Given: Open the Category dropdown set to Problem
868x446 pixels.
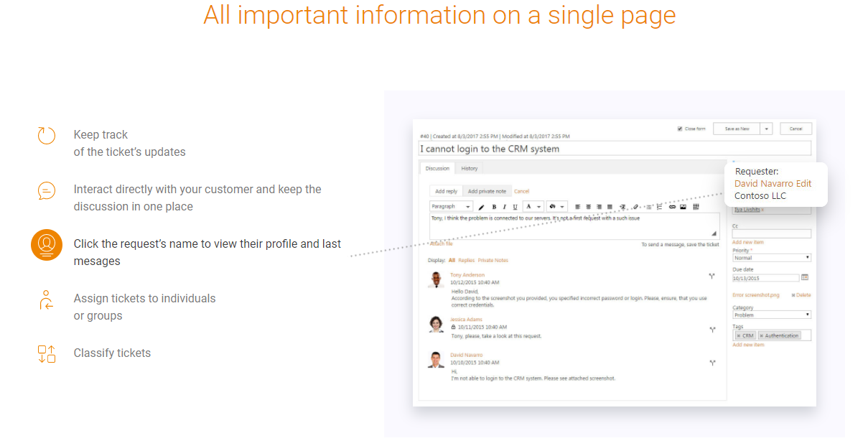Looking at the screenshot, I should (x=772, y=315).
